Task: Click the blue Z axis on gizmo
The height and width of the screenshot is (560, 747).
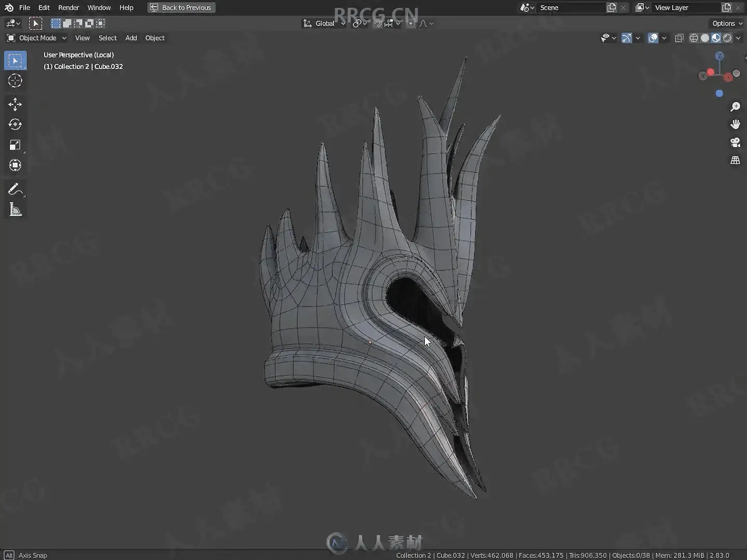Action: [719, 55]
